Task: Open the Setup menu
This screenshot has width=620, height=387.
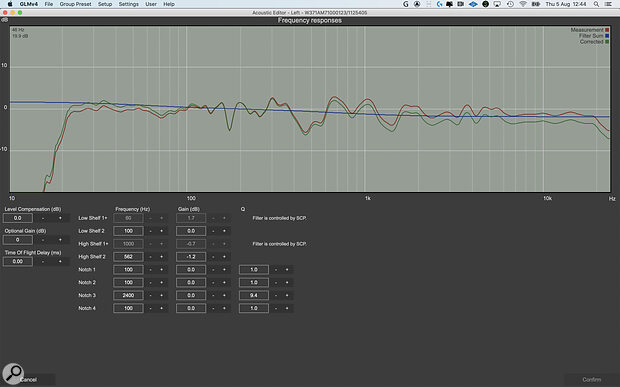Action: (105, 4)
